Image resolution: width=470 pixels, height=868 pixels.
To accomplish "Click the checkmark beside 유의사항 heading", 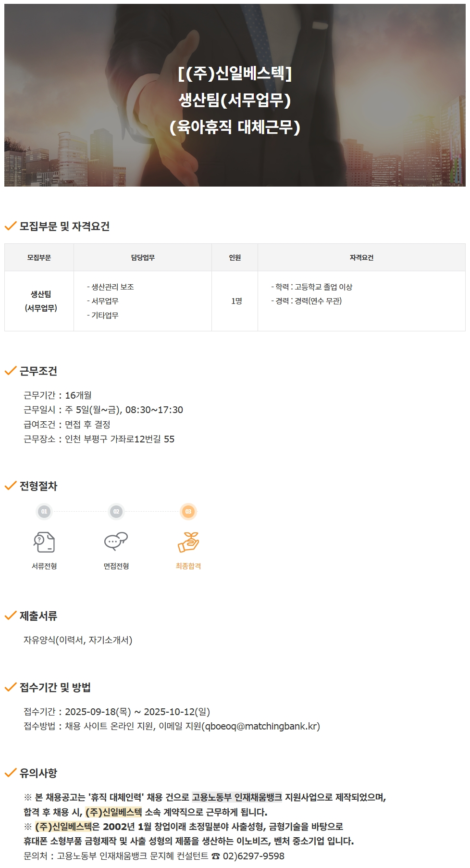I will 11,773.
